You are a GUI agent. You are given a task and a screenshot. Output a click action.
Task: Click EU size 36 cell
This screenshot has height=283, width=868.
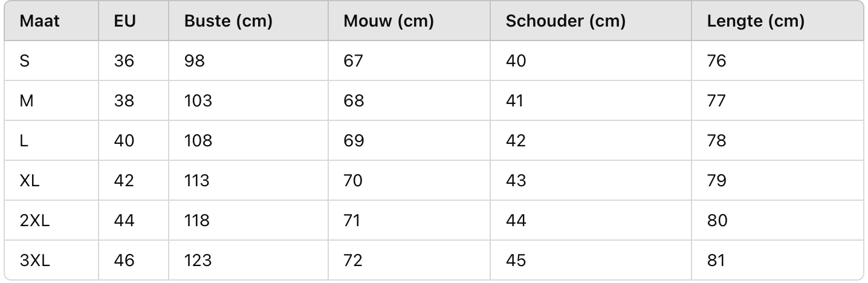pos(134,60)
